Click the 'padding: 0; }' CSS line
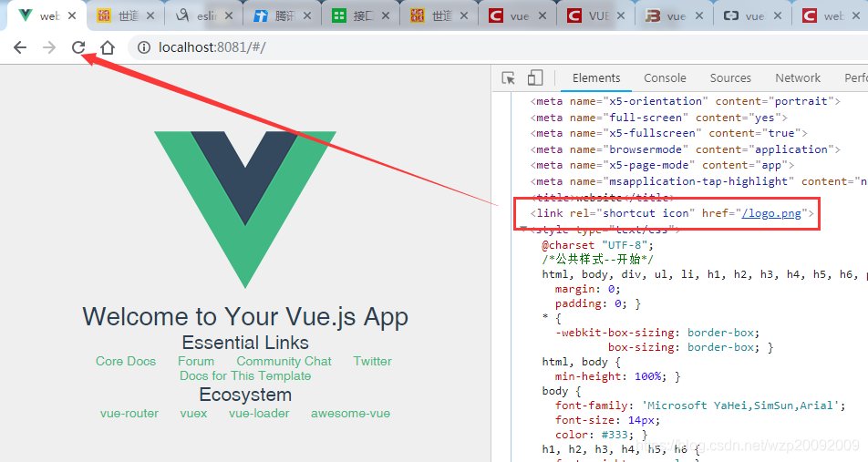This screenshot has height=462, width=868. 598,303
